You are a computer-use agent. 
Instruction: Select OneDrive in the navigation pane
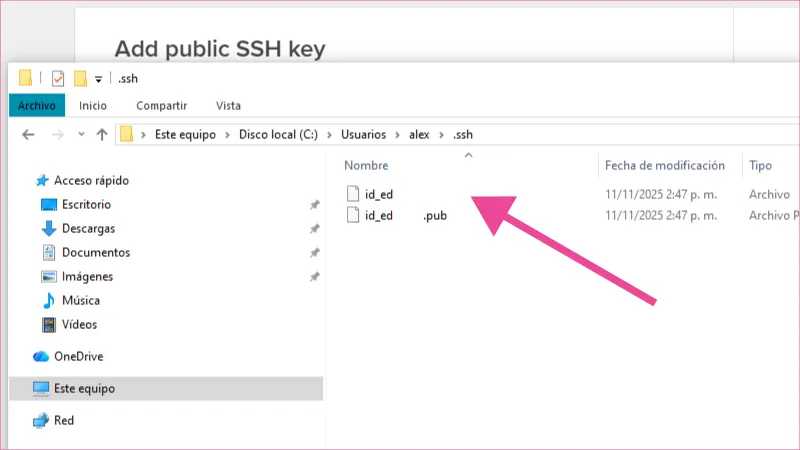click(78, 356)
